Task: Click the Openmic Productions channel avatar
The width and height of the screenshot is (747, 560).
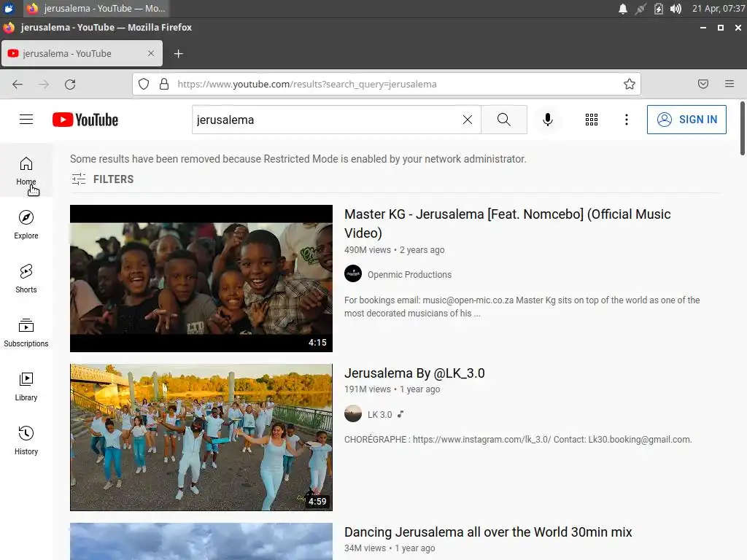Action: pyautogui.click(x=353, y=274)
